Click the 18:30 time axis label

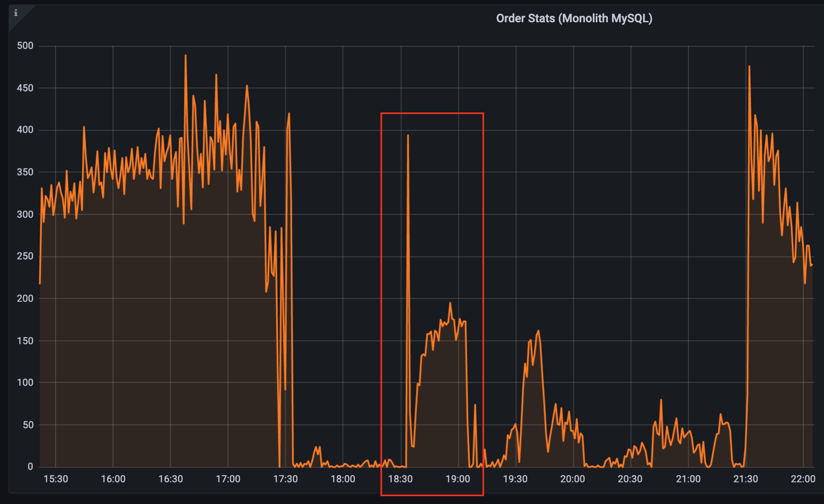(x=400, y=479)
